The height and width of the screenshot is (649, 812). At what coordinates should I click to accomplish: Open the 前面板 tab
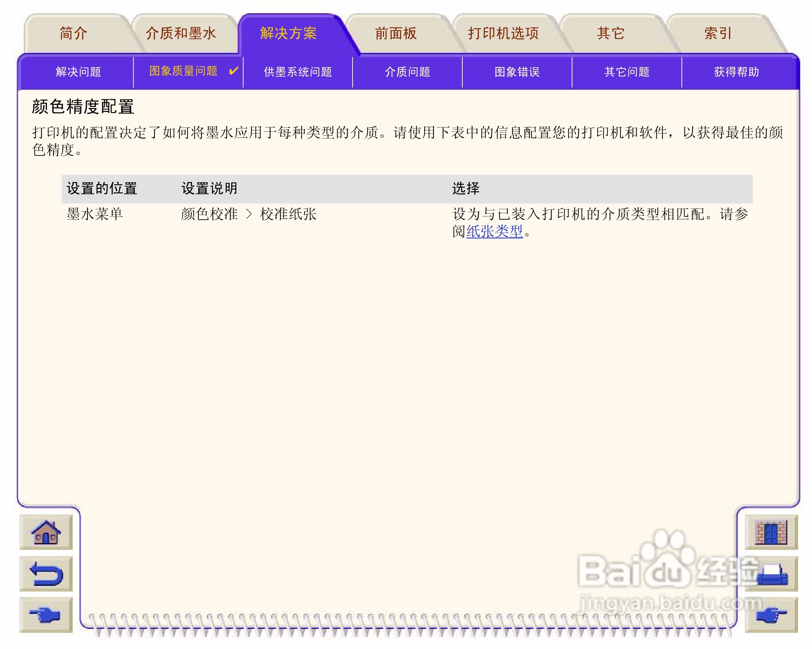click(x=396, y=33)
